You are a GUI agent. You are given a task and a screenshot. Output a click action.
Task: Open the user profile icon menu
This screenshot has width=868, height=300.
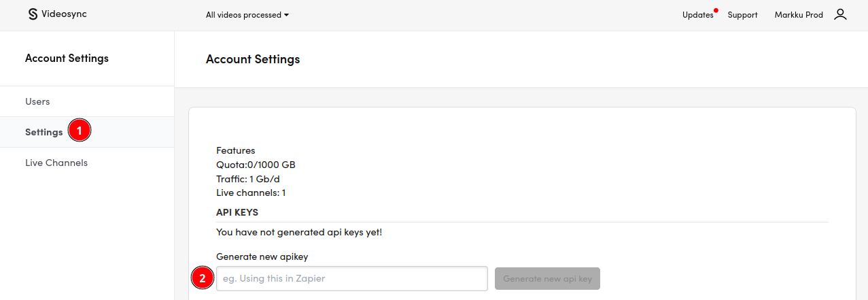(x=840, y=14)
